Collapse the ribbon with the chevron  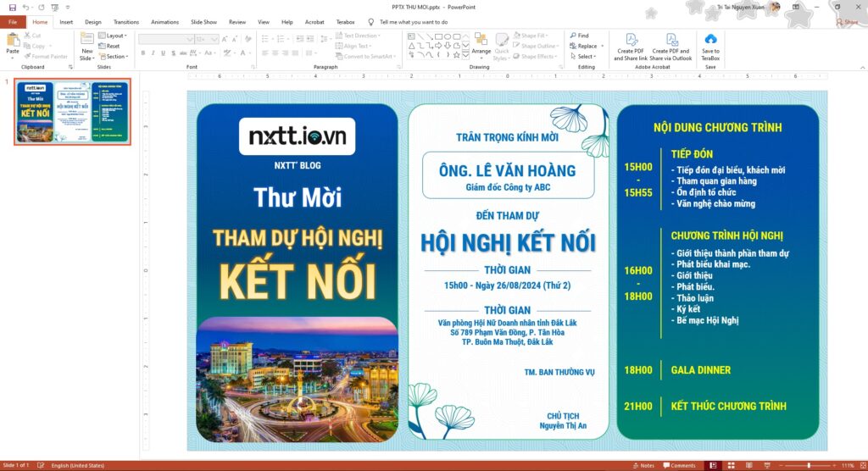click(862, 67)
